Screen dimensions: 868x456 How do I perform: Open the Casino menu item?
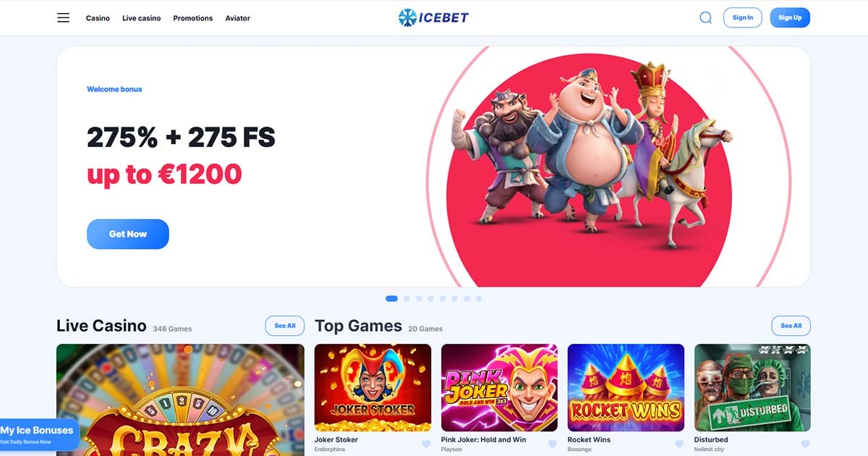[98, 18]
